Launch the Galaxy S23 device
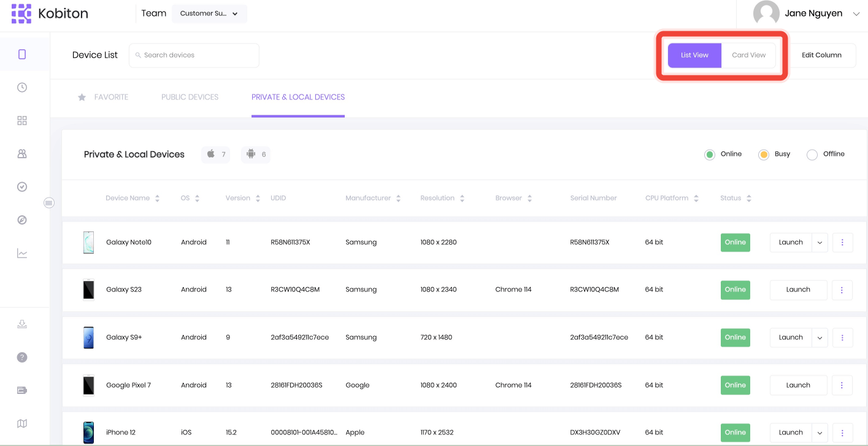This screenshot has height=446, width=868. click(x=798, y=290)
